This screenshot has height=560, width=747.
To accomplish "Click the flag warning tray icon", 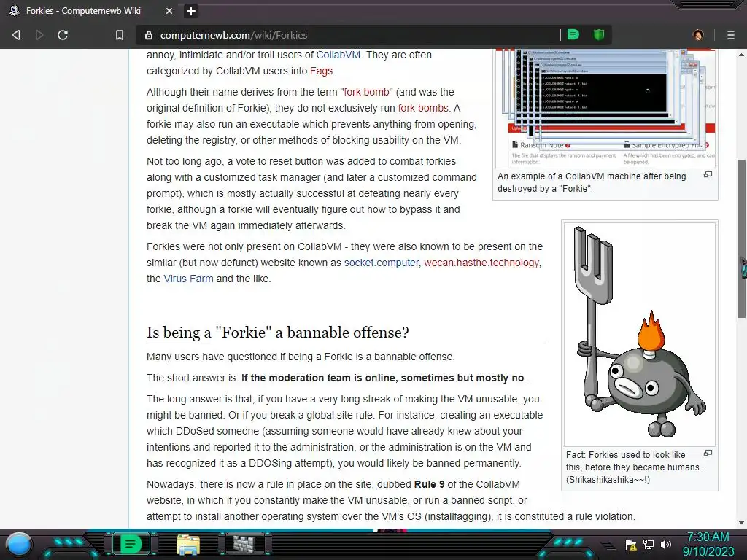I will pyautogui.click(x=631, y=545).
